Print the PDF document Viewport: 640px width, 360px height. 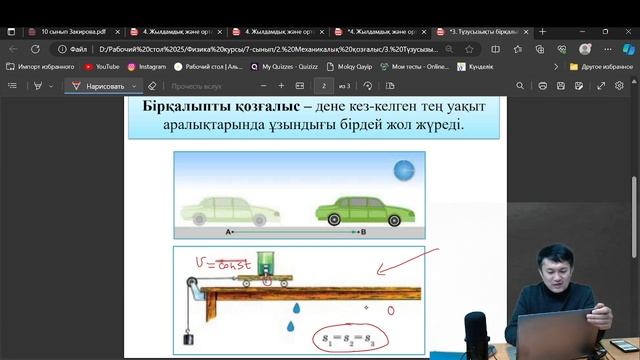(x=542, y=86)
